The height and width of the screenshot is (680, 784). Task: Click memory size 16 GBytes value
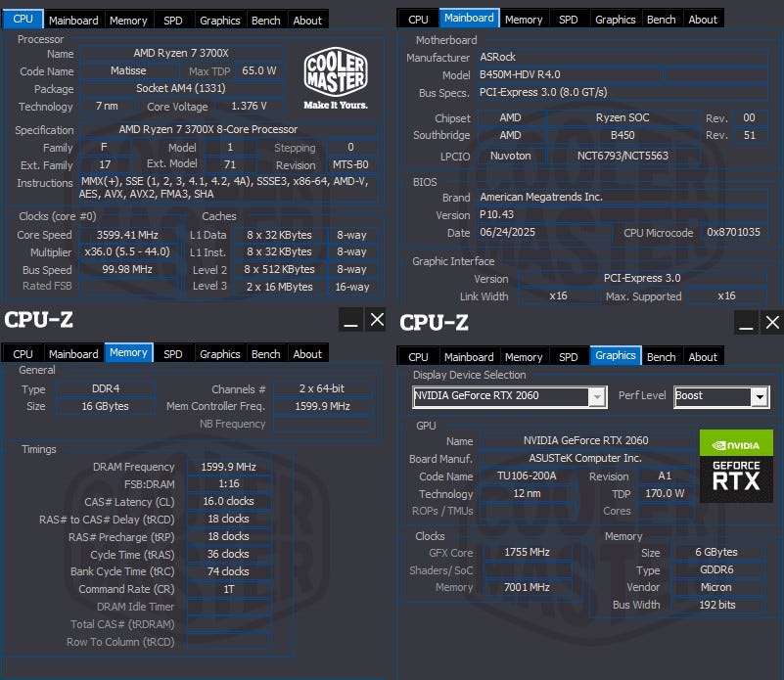click(106, 406)
